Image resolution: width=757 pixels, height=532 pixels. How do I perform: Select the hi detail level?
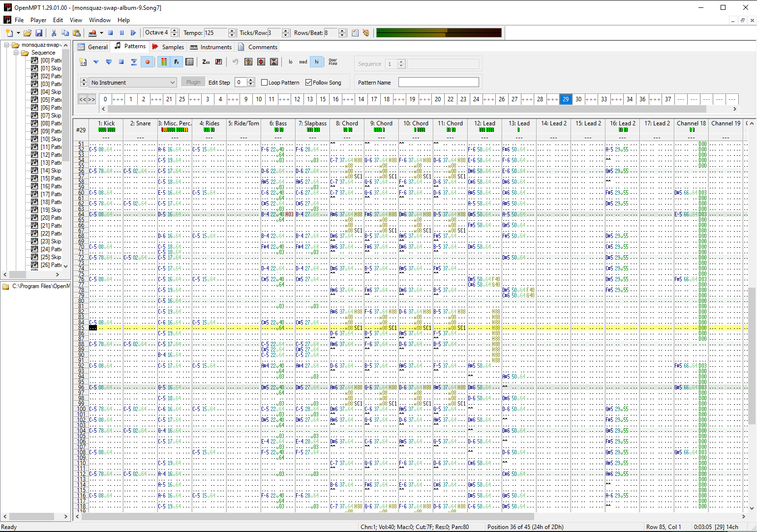point(317,62)
